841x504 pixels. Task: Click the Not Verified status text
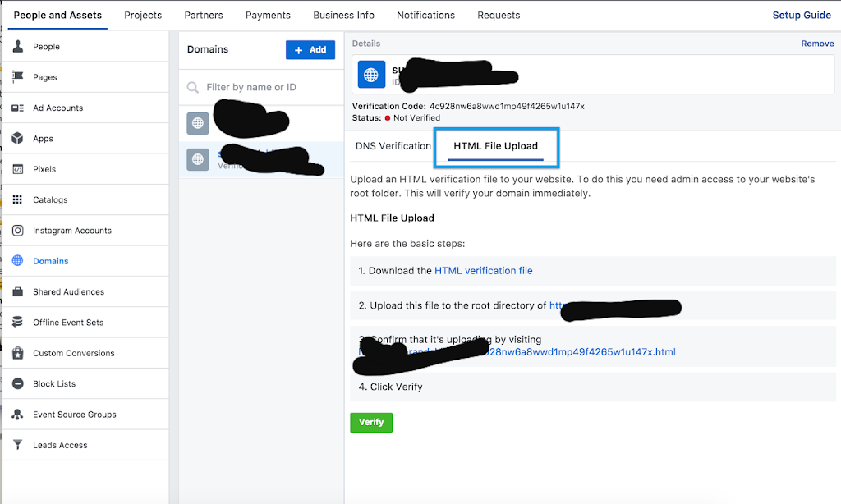[416, 118]
